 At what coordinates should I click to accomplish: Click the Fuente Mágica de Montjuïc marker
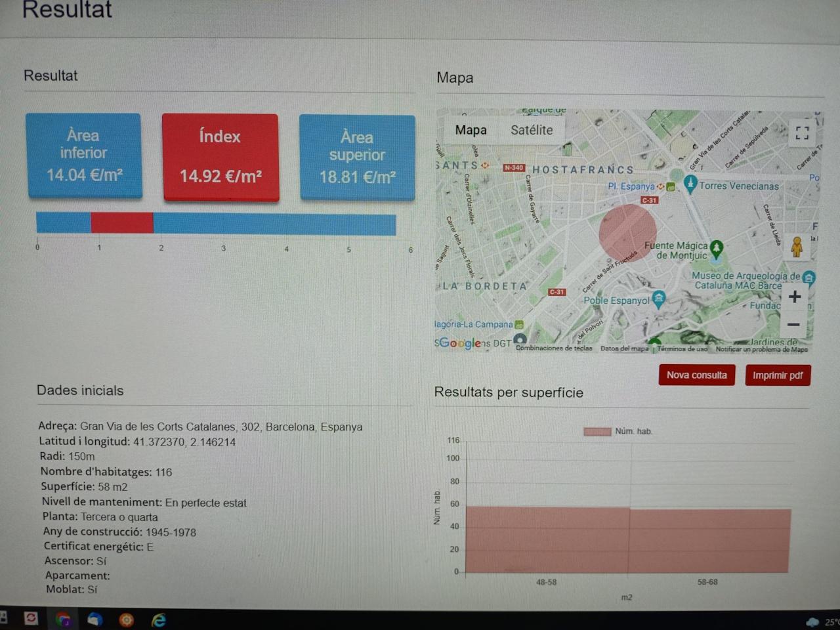coord(717,248)
